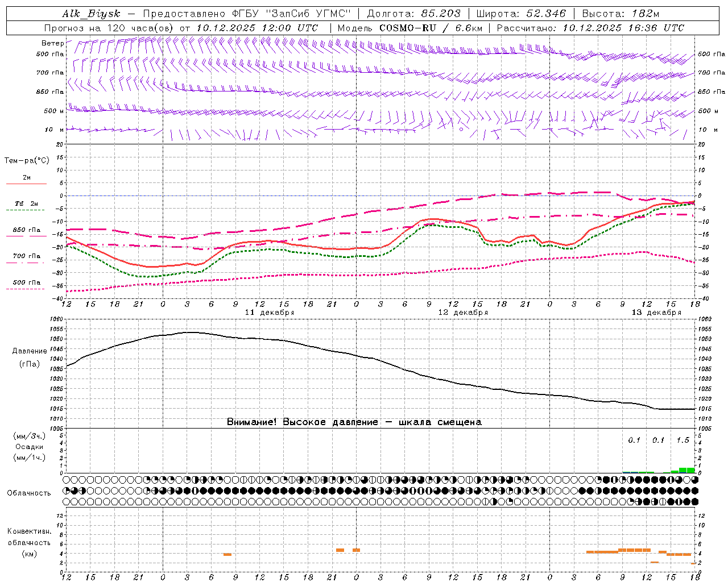Click the 'Внимание! Высокое давление' warning text
The image size is (728, 582).
[303, 422]
